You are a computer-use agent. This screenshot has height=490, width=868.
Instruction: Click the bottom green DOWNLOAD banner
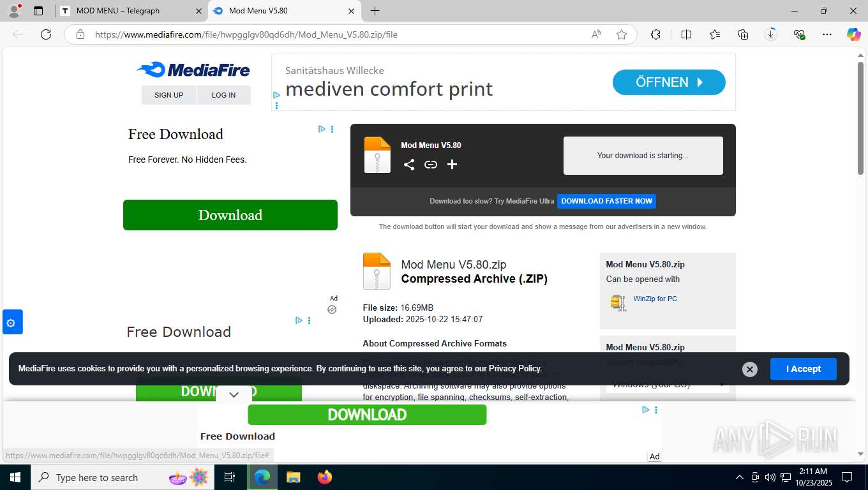click(x=367, y=415)
